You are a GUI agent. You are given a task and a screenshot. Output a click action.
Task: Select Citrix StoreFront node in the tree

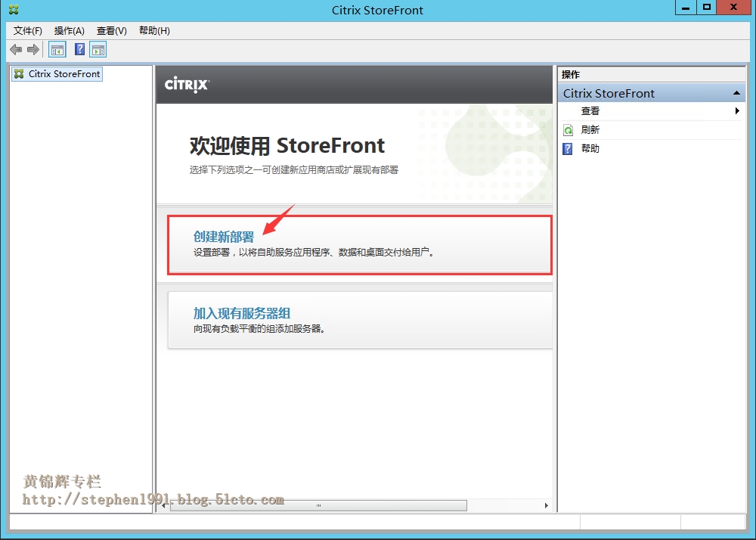(x=57, y=74)
